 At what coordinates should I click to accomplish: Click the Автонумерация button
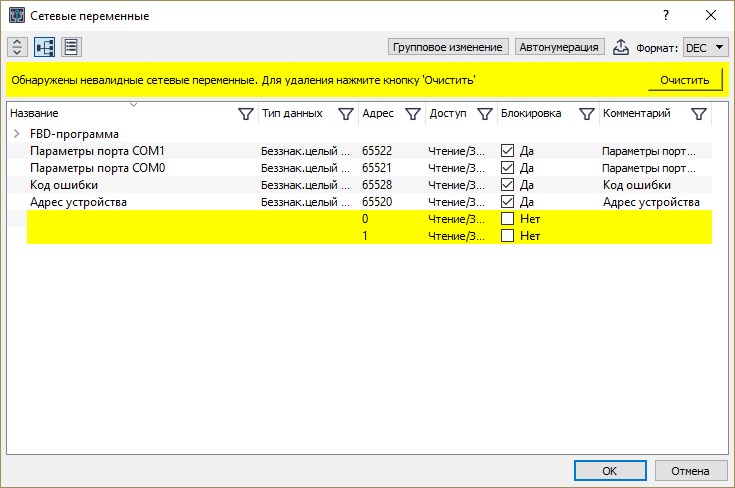point(559,47)
